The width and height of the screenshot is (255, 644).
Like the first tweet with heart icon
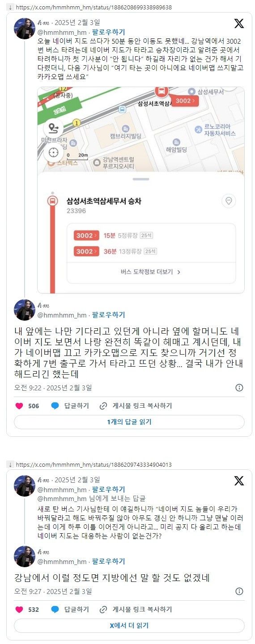(19, 406)
